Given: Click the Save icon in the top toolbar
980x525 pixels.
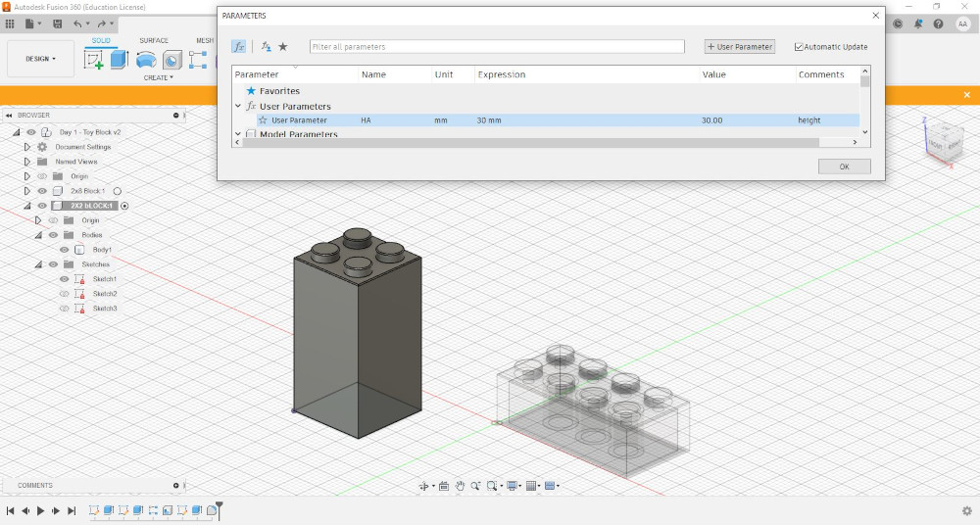Looking at the screenshot, I should pos(58,24).
